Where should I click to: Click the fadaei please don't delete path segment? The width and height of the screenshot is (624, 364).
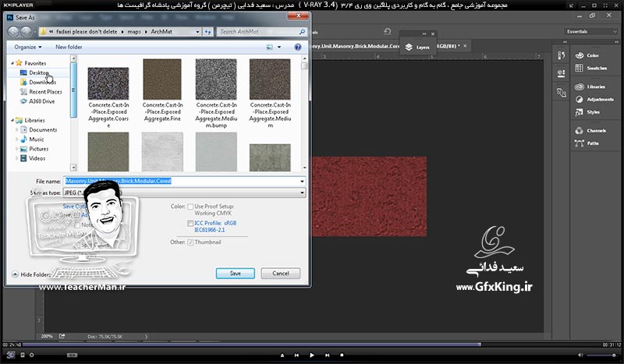coord(87,32)
